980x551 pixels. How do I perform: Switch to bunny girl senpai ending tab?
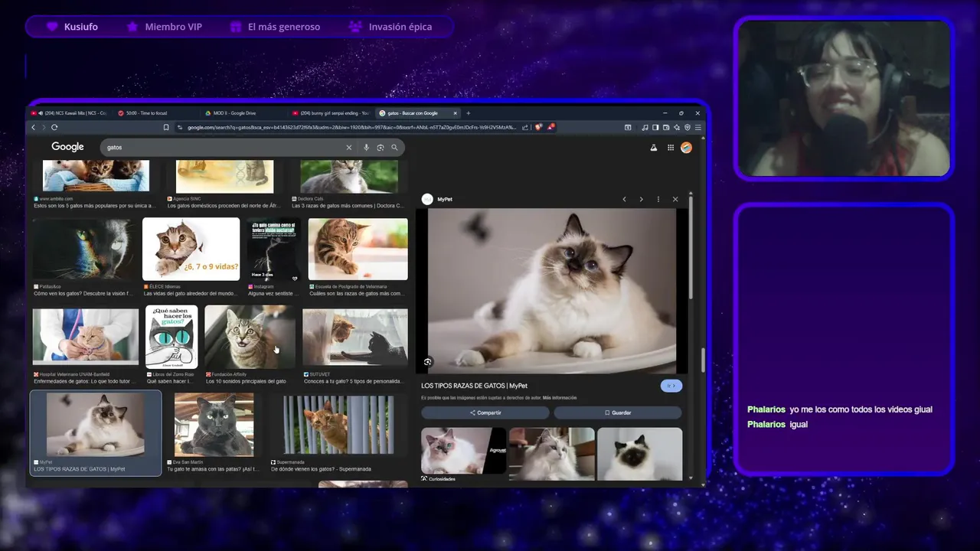(x=331, y=113)
